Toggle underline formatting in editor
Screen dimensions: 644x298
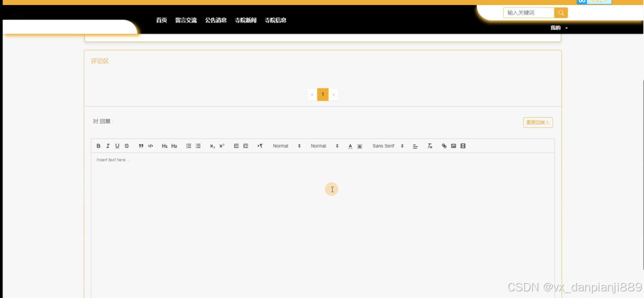(x=117, y=146)
